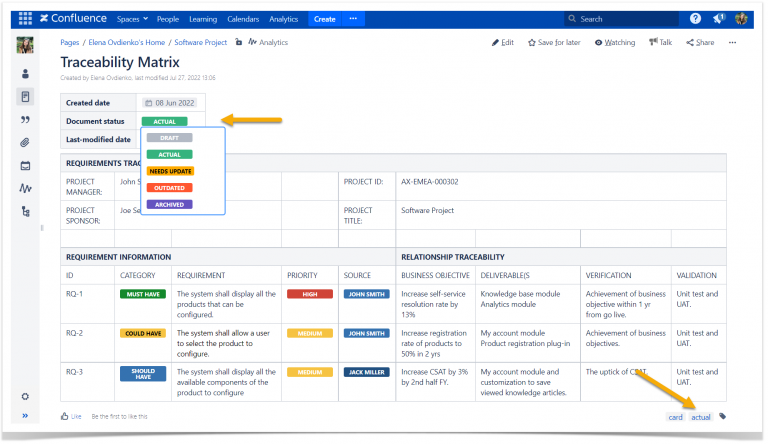The image size is (768, 444).
Task: Expand the Spaces dropdown menu
Action: click(132, 19)
